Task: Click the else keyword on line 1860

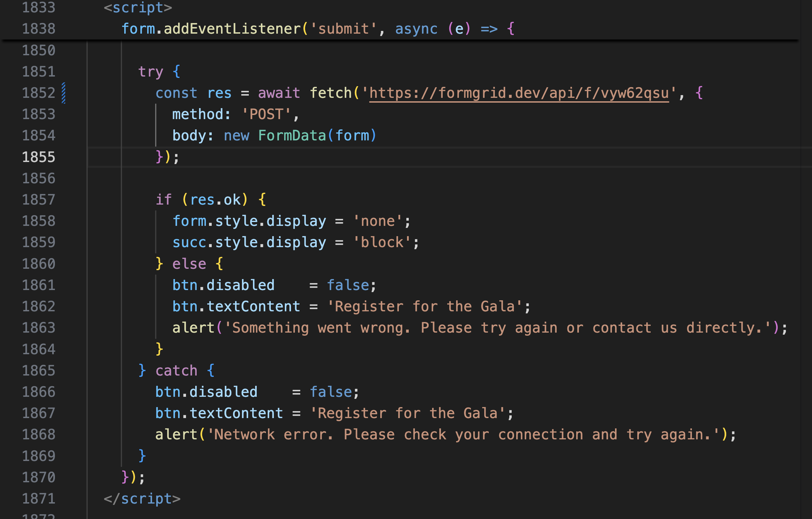Action: click(x=189, y=264)
